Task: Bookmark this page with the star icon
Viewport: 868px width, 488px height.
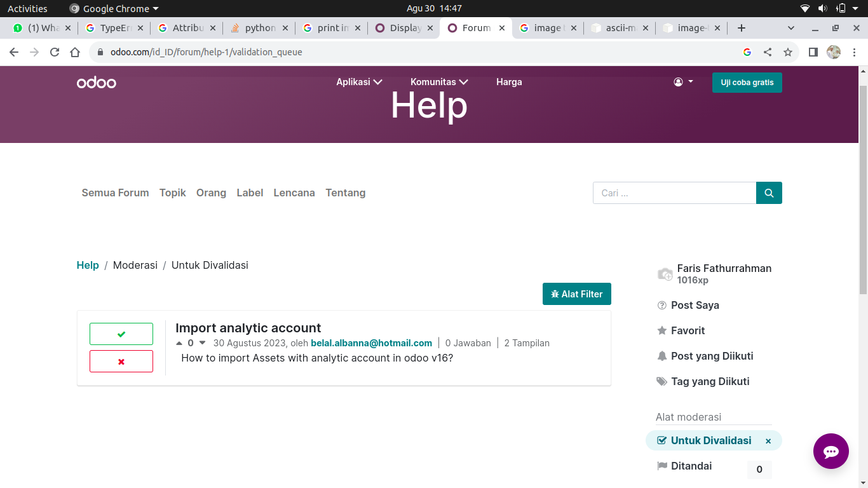Action: pos(788,52)
